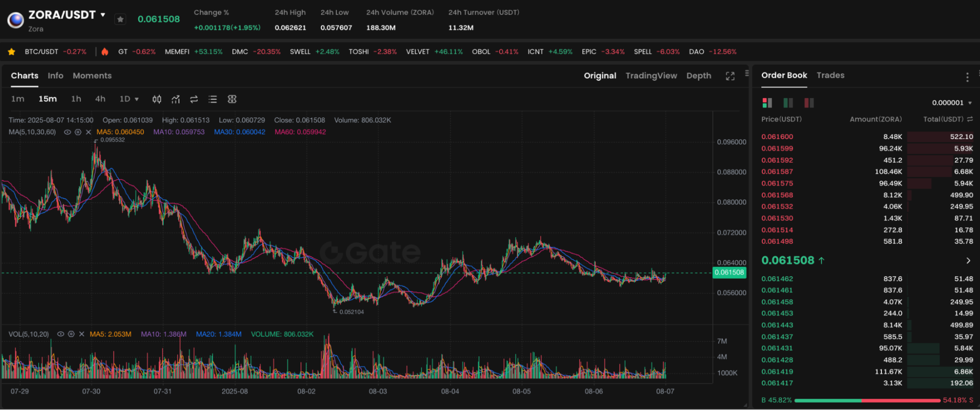Click ask price 0.061575 row

[867, 184]
